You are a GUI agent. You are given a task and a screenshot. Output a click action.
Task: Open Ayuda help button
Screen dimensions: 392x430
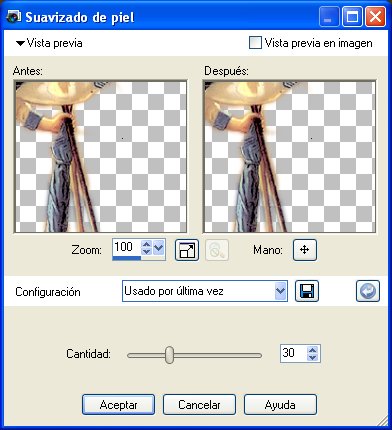pyautogui.click(x=280, y=405)
